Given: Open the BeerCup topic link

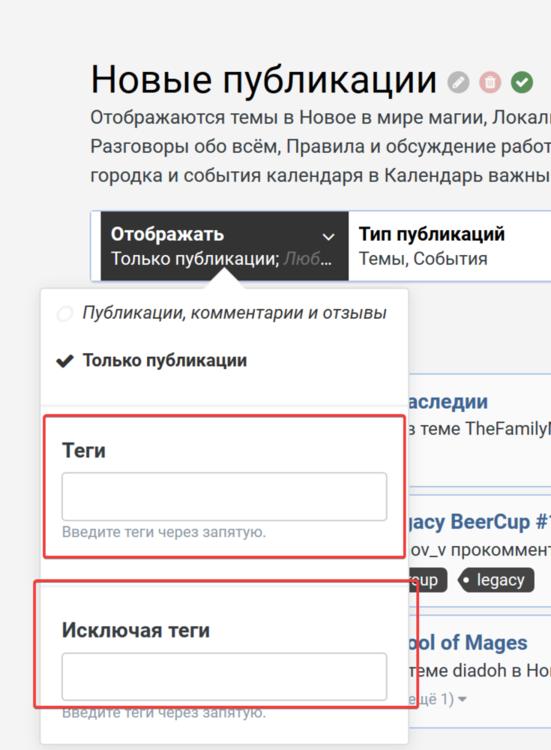Looking at the screenshot, I should 479,521.
